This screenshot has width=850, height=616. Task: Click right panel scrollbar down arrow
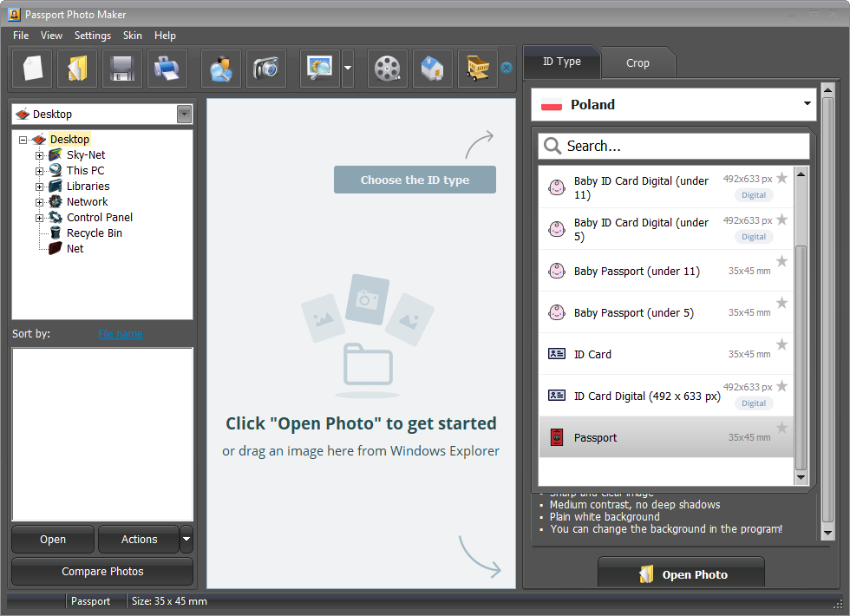click(x=827, y=533)
